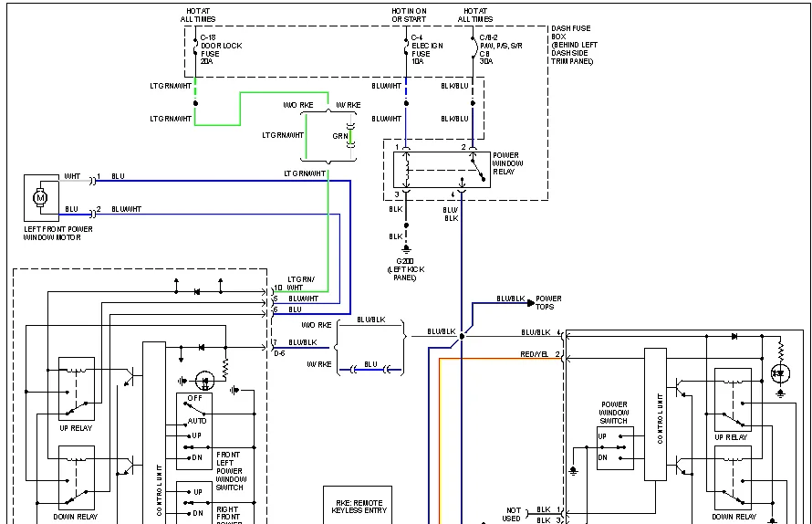Click the DASH FUSE BOX description text
Image resolution: width=812 pixels, height=524 pixels.
coord(574,45)
